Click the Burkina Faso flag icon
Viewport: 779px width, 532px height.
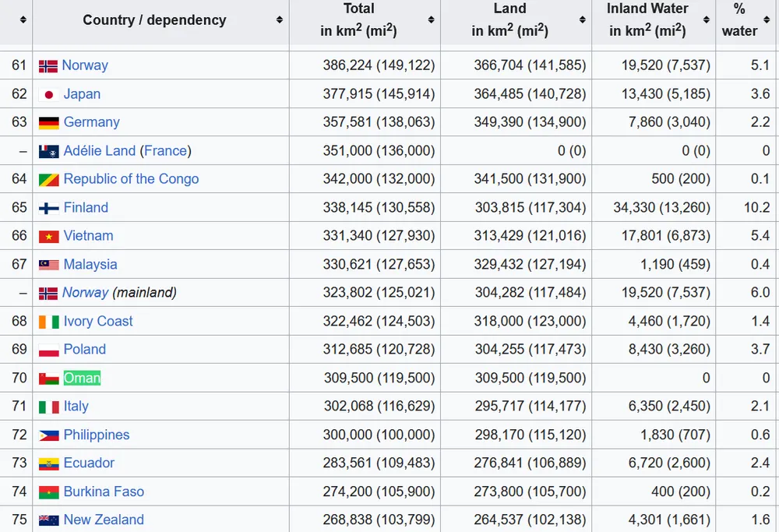48,492
